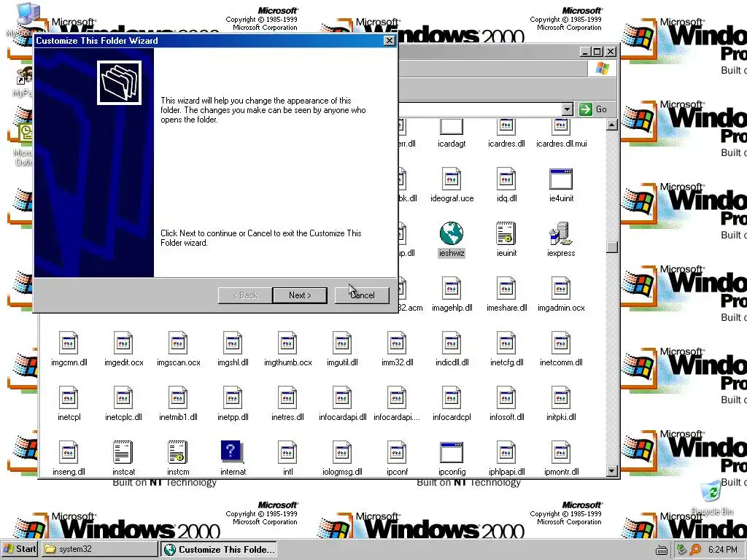Image resolution: width=747 pixels, height=560 pixels.
Task: Click the vertical scrollbar thumb in system32
Action: click(x=612, y=246)
